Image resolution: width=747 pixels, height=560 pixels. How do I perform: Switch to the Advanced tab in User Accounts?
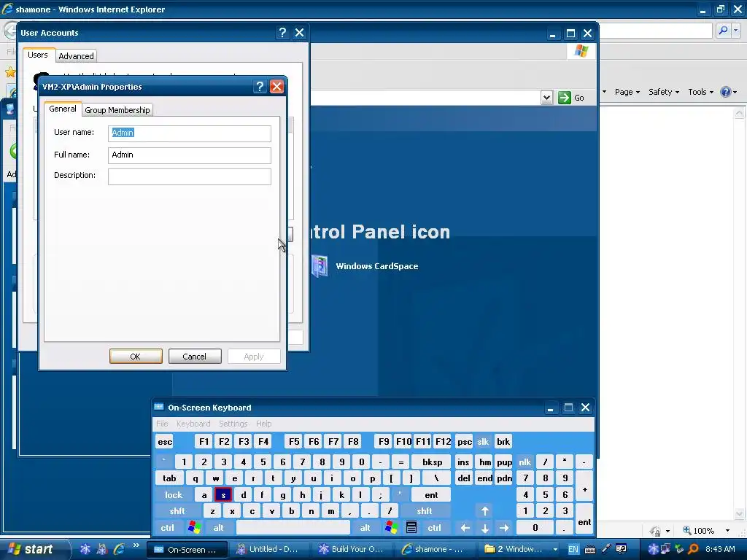(76, 56)
